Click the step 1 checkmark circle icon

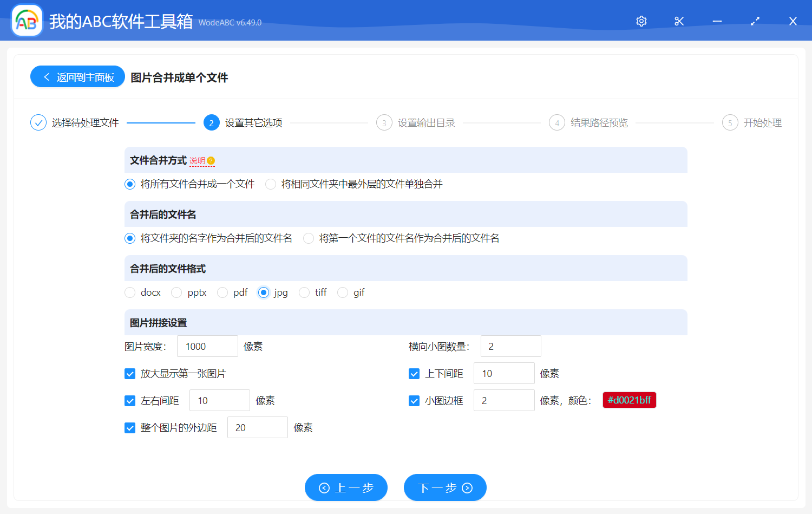pyautogui.click(x=38, y=123)
